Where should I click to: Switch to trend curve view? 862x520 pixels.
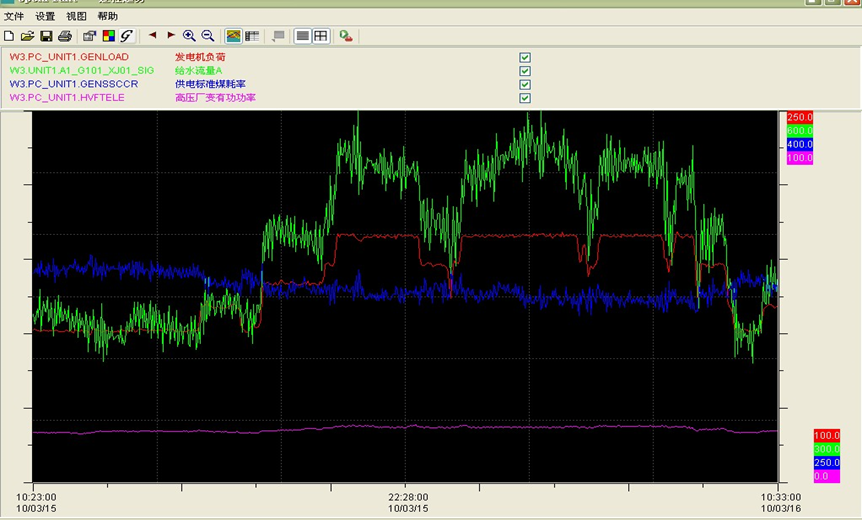point(233,36)
